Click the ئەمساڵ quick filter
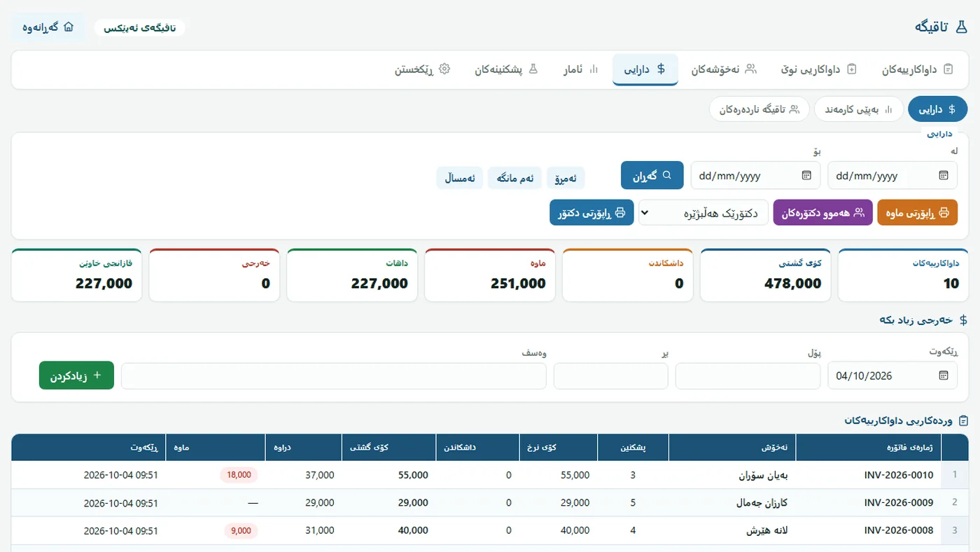The width and height of the screenshot is (980, 552). [x=460, y=178]
